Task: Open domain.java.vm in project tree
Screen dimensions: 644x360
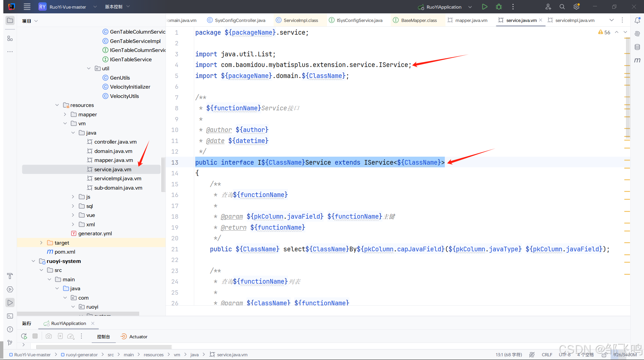Action: pos(109,151)
